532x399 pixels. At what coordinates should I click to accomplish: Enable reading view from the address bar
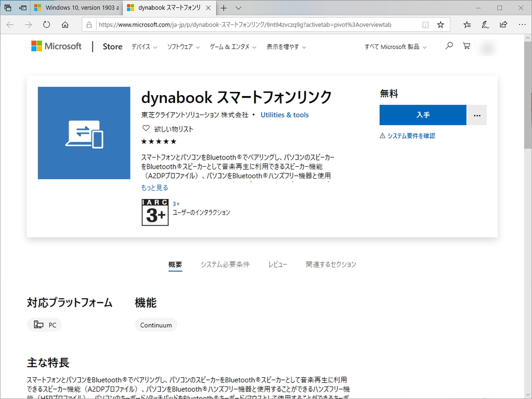pos(424,24)
